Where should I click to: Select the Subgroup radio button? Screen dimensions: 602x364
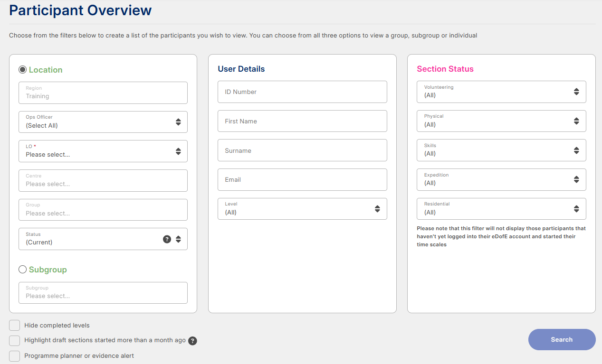(x=22, y=270)
